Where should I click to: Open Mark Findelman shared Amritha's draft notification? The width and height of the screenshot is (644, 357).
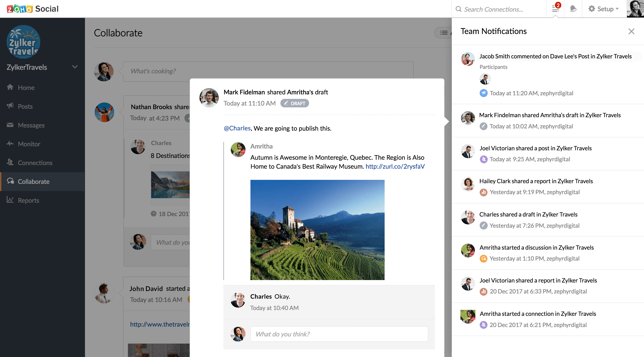pyautogui.click(x=548, y=121)
